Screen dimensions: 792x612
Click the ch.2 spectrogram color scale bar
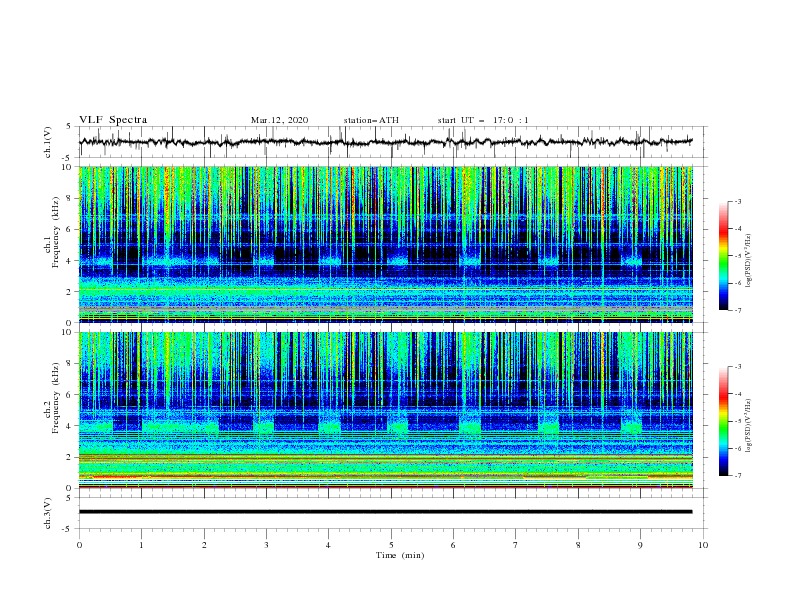(723, 421)
